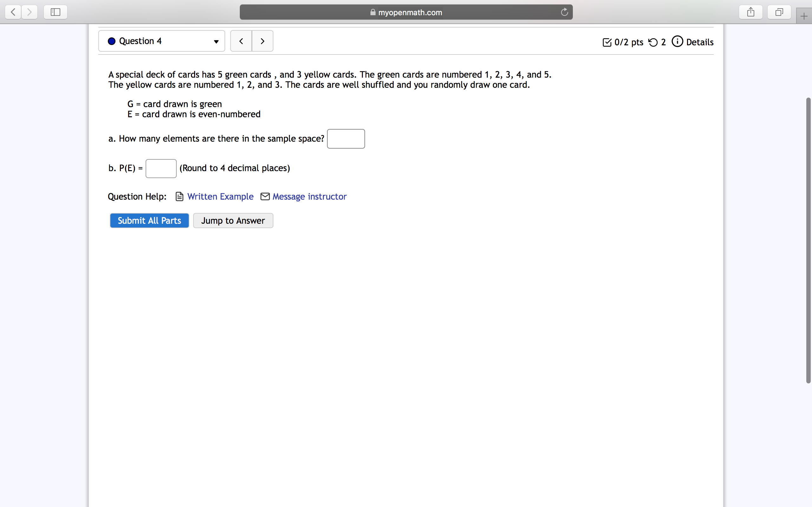Click the Submit All Parts button
This screenshot has height=507, width=812.
point(149,221)
